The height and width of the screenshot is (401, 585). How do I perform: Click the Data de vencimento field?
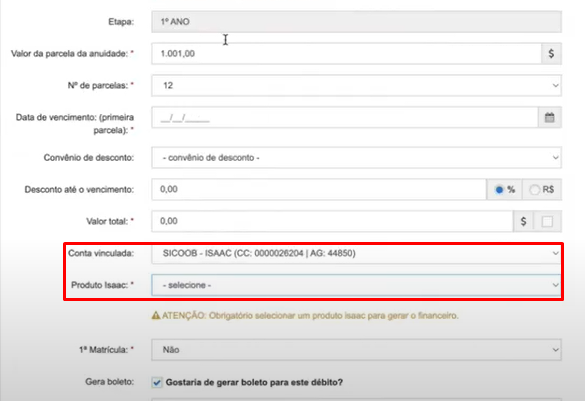(345, 118)
